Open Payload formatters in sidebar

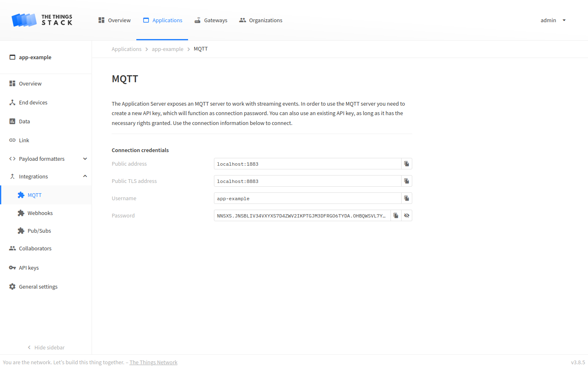pos(41,159)
